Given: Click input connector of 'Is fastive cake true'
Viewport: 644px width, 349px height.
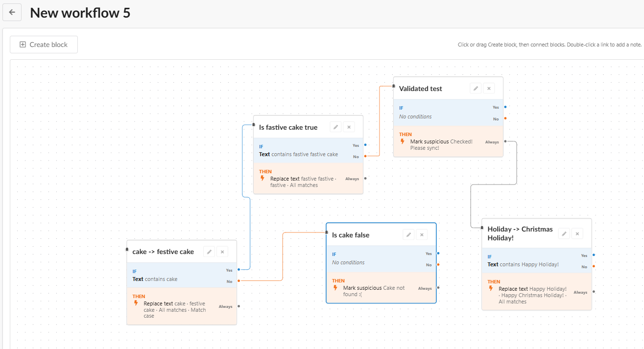Looking at the screenshot, I should pos(254,125).
